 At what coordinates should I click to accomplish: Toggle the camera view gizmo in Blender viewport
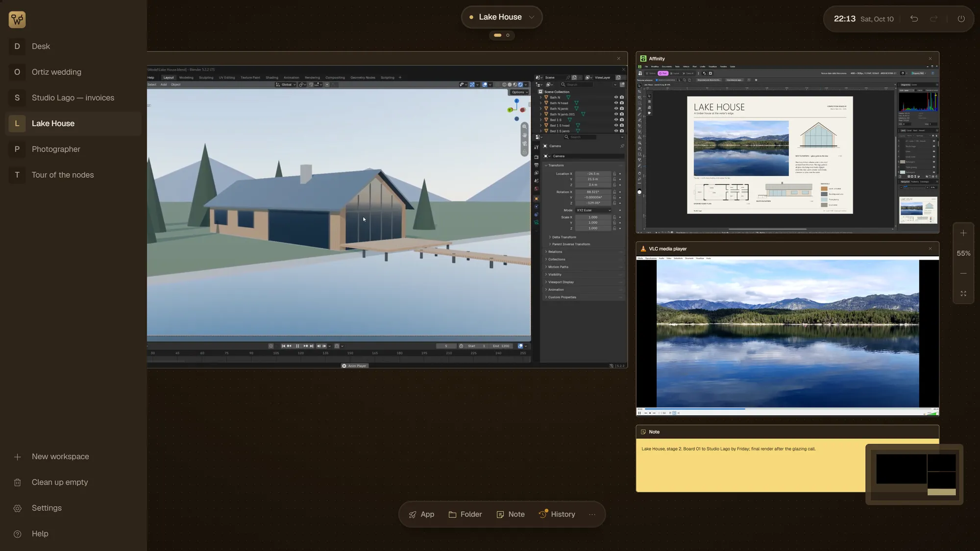coord(524,144)
